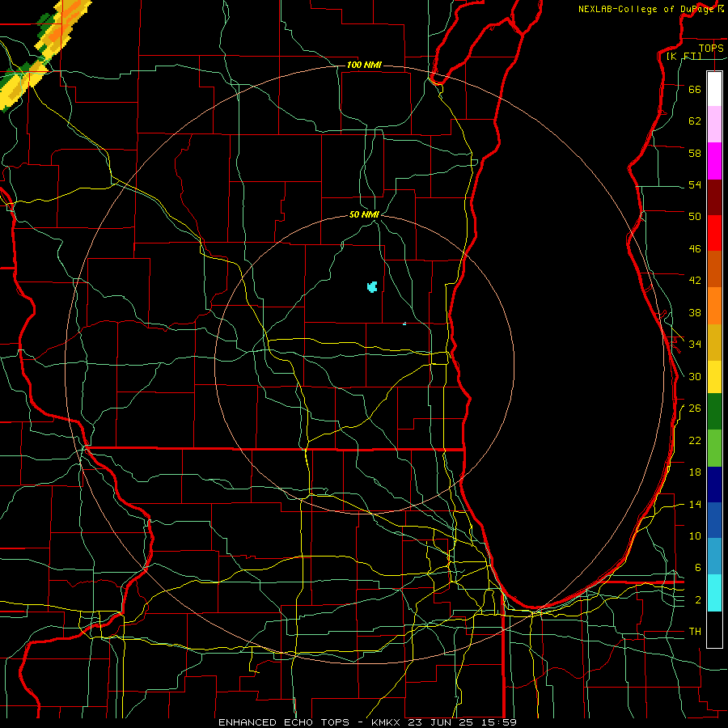The height and width of the screenshot is (728, 728).
Task: Click the black TH swatch in the legend
Action: pos(714,629)
